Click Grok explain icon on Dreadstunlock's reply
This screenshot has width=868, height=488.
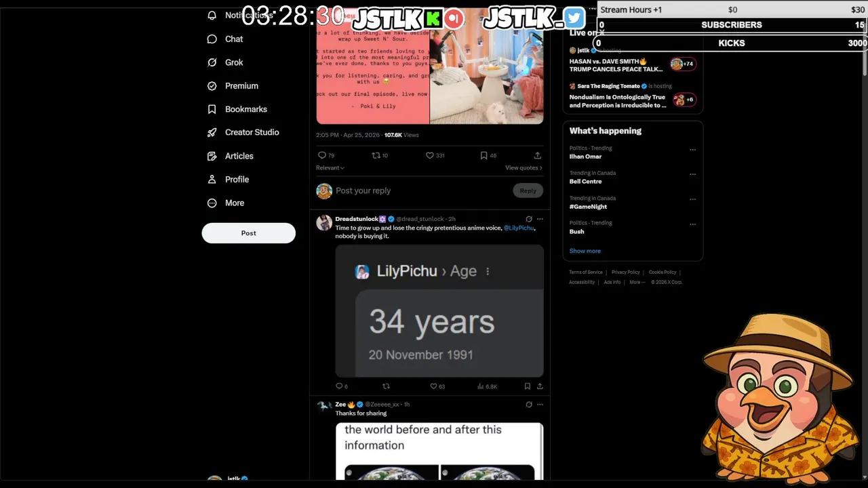point(529,219)
